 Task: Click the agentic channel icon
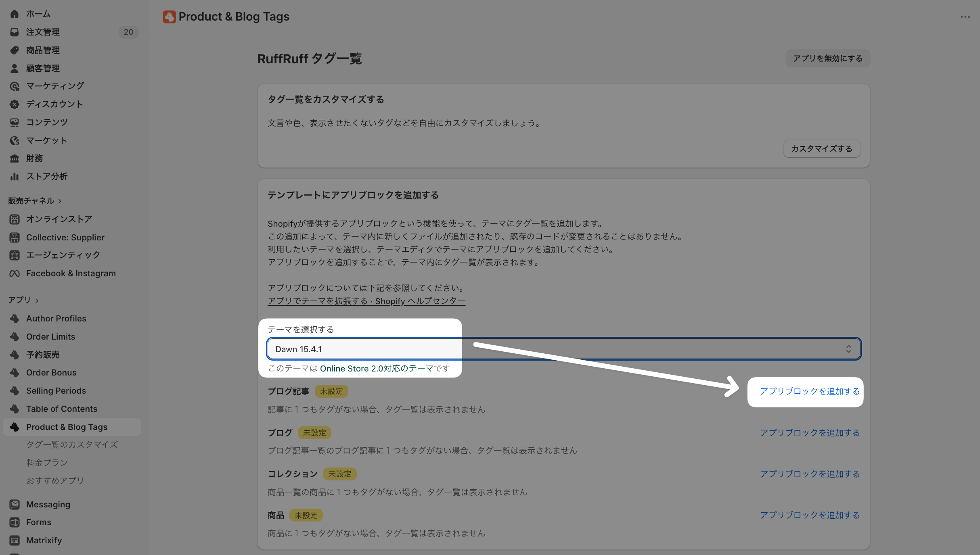[x=15, y=255]
